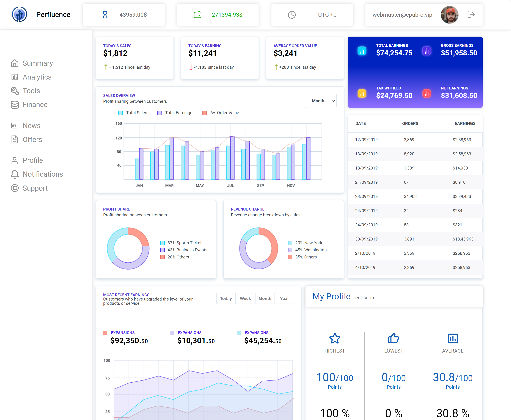Open Tools via wrench sidebar icon
The width and height of the screenshot is (511, 420).
[x=15, y=91]
